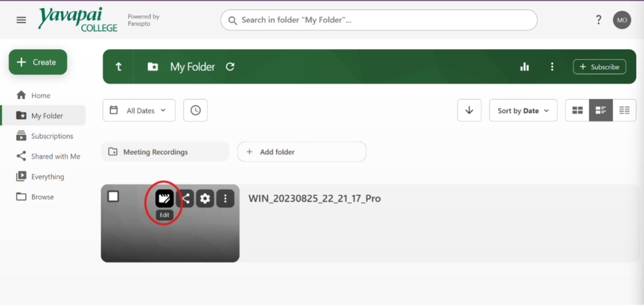Open video Settings gear icon
The width and height of the screenshot is (644, 306).
pyautogui.click(x=205, y=199)
